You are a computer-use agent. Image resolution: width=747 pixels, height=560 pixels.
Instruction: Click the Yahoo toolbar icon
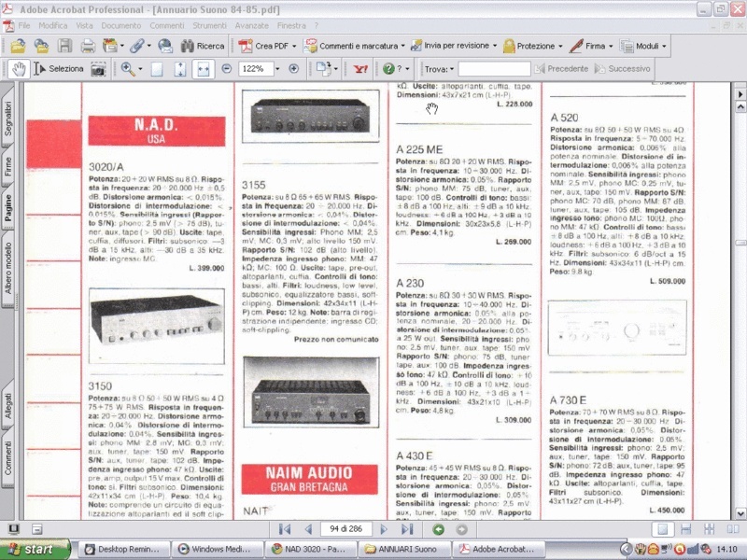(x=360, y=69)
